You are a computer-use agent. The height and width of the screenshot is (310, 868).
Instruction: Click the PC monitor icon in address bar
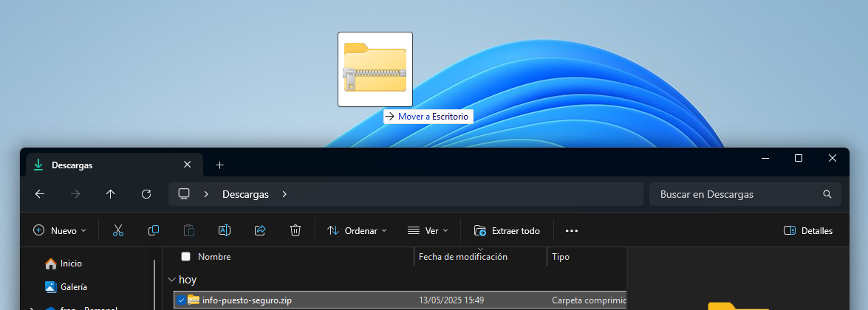tap(184, 193)
